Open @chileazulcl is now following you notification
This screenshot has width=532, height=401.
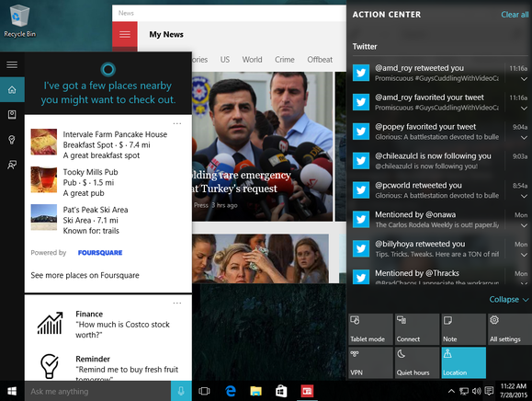(x=440, y=161)
